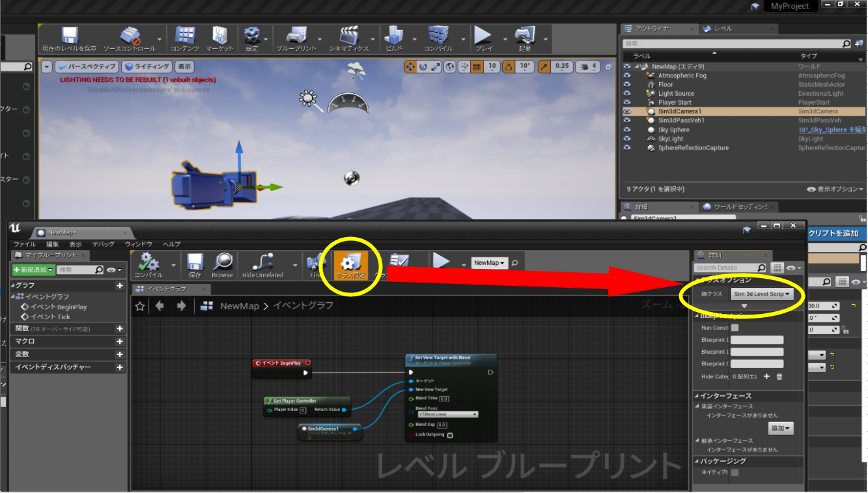Toggle the Run Construction Script checkbox
868x493 pixels.
[x=735, y=328]
